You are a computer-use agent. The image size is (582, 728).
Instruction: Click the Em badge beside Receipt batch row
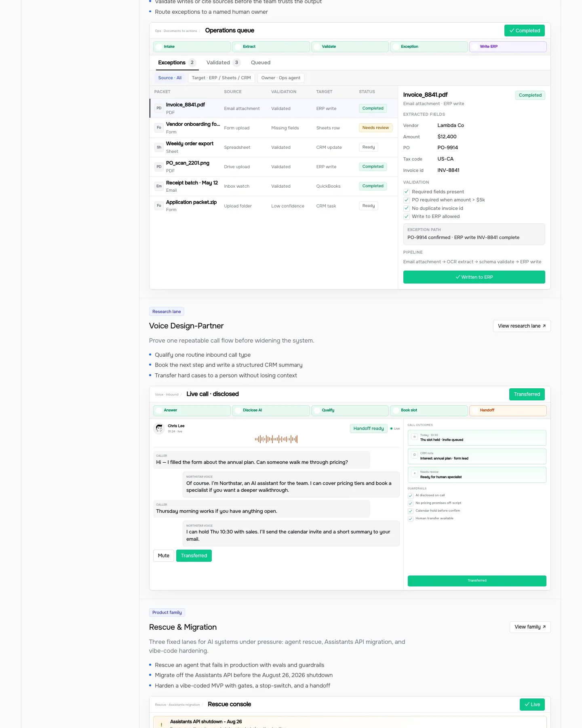159,186
